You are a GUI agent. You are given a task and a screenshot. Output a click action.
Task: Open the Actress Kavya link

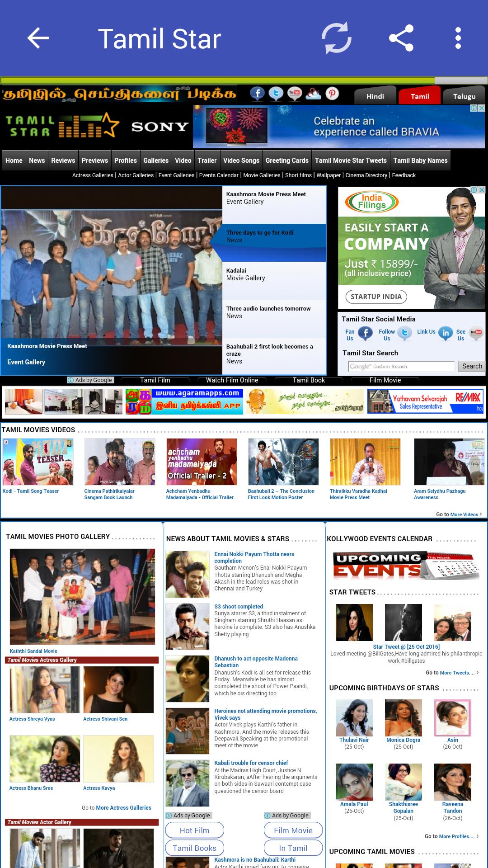pyautogui.click(x=99, y=788)
